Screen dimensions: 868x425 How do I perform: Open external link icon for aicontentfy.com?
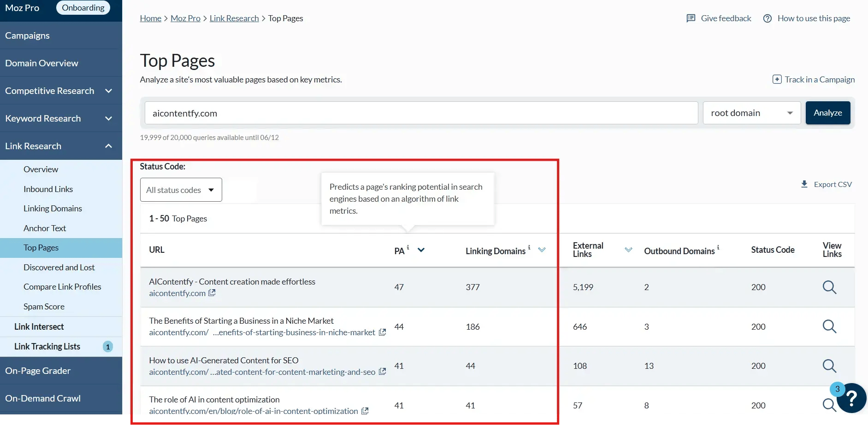pos(212,293)
